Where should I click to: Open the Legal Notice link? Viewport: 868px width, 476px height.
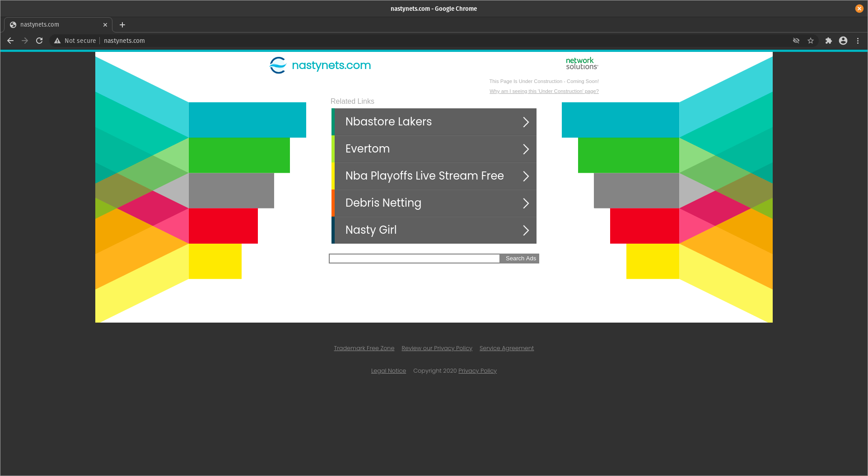coord(388,371)
